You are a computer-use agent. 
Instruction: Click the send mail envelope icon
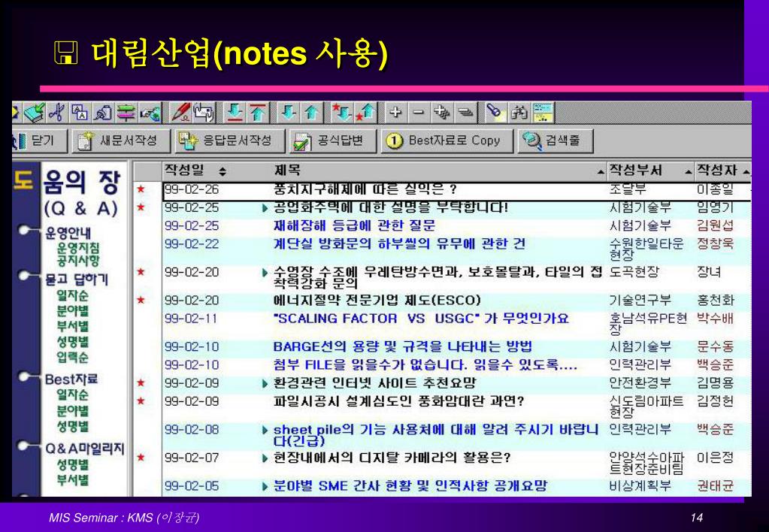pos(204,113)
